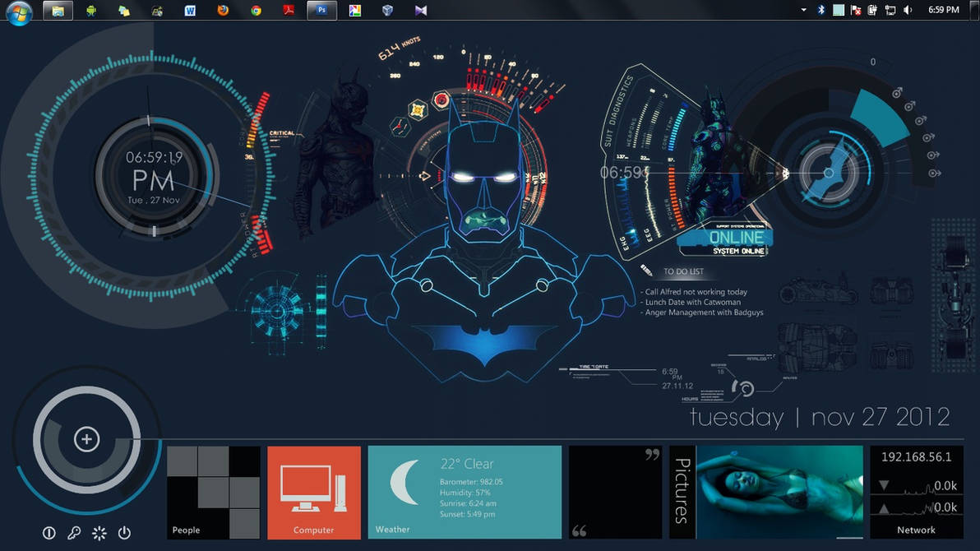
Task: Click the Sunset: 5:49 pm line
Action: point(467,514)
